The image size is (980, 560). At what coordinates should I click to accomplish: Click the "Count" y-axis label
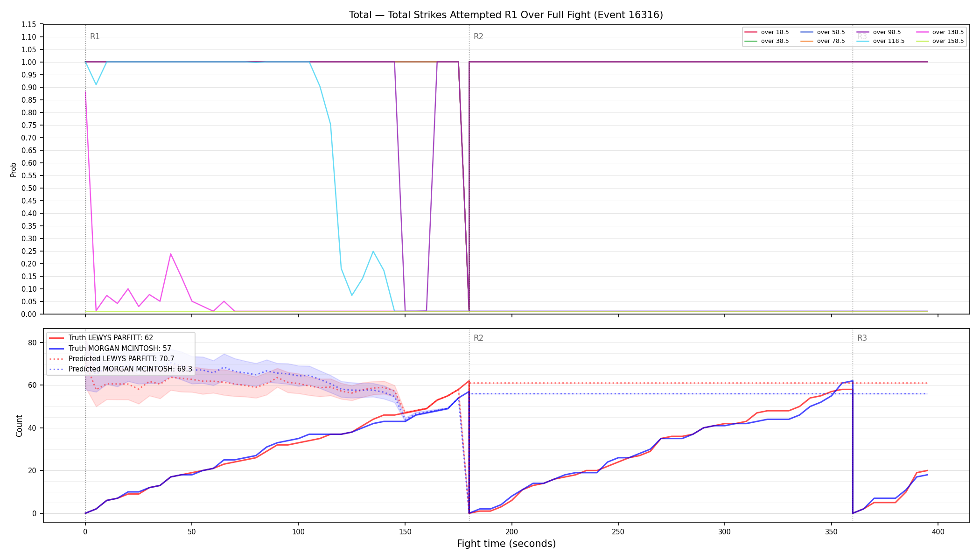(19, 426)
